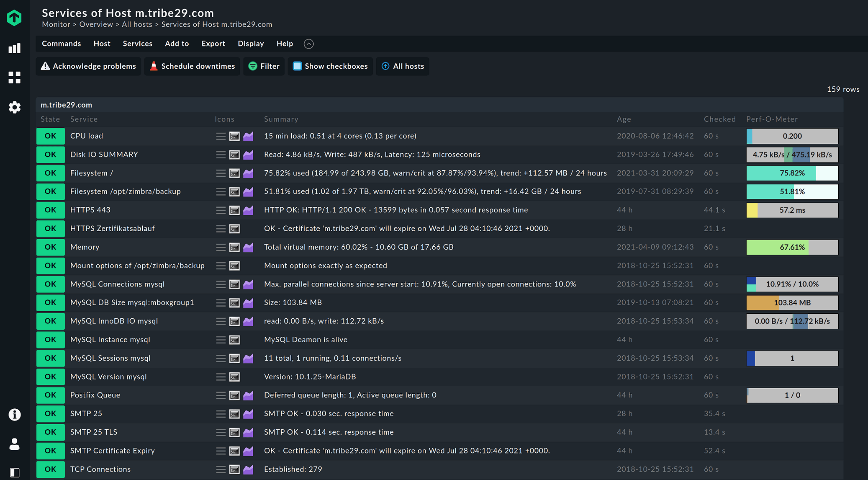Click the CPU load 0.200 Perf-O-Meter
Screen dimensions: 868x480
tap(792, 136)
